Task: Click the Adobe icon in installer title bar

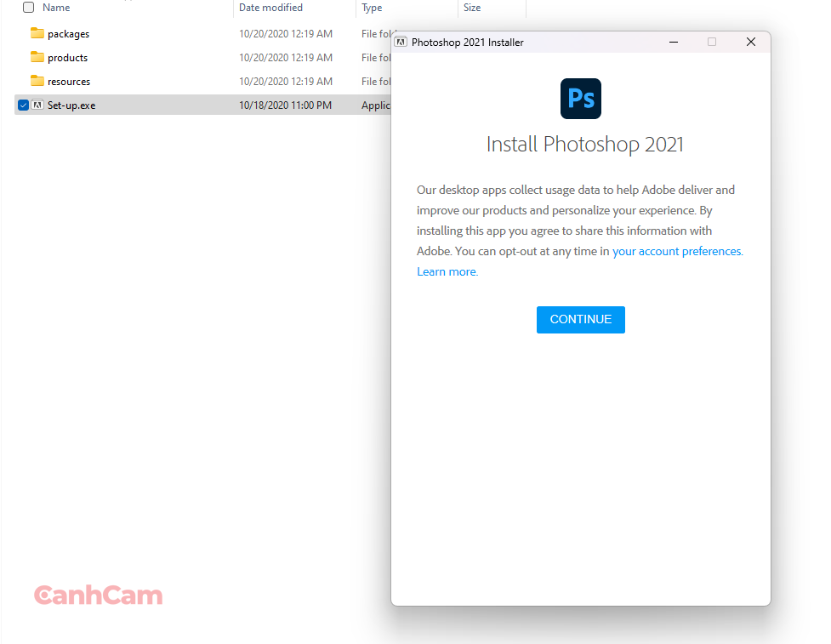Action: tap(401, 42)
